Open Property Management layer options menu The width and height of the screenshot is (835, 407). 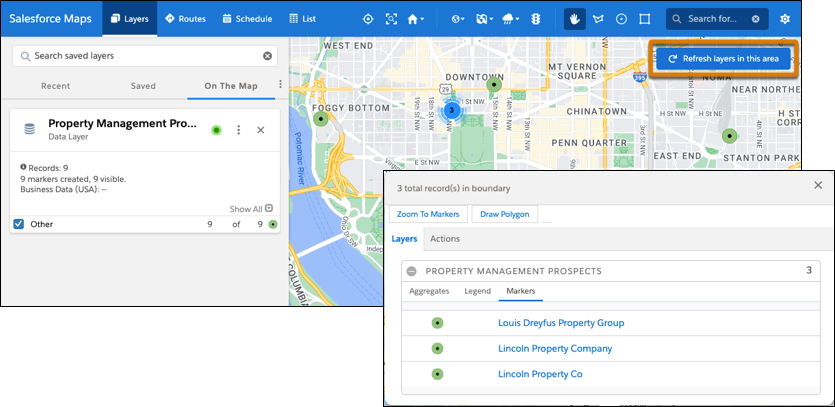(239, 130)
